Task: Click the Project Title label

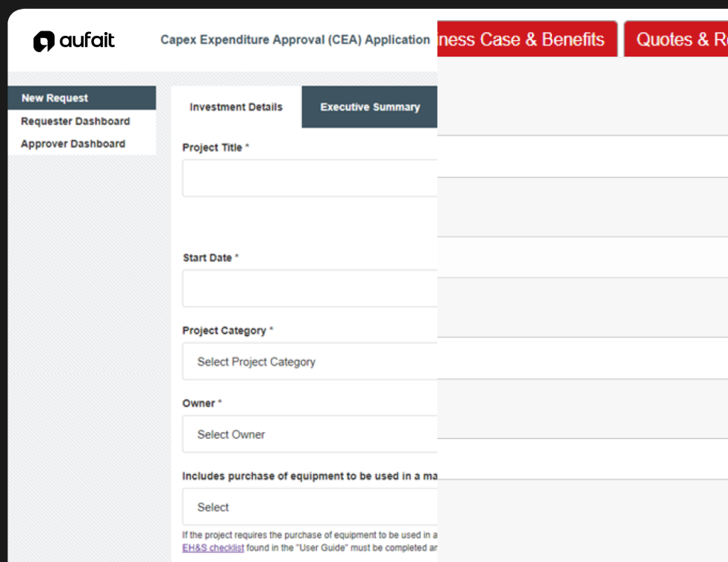Action: (x=213, y=148)
